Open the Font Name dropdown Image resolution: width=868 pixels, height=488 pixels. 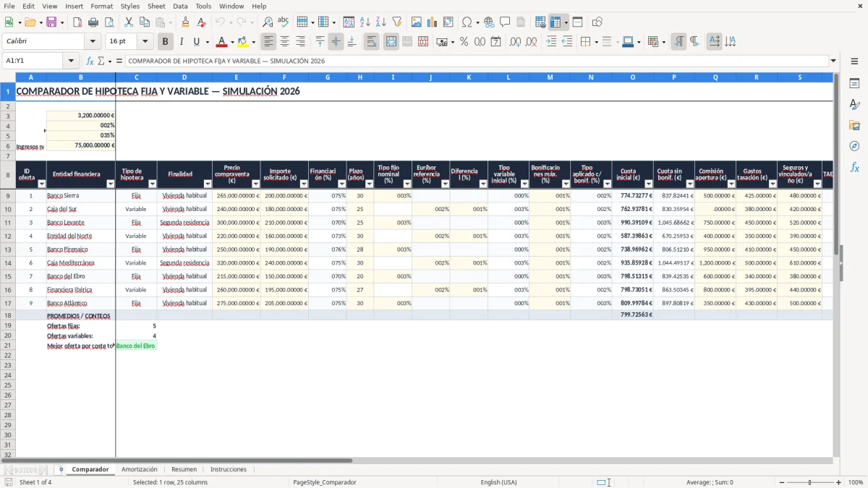coord(93,42)
